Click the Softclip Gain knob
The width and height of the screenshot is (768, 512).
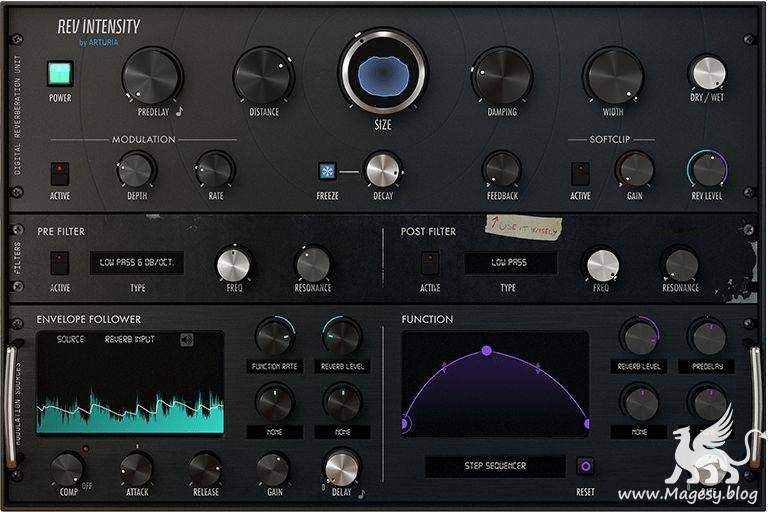[635, 170]
